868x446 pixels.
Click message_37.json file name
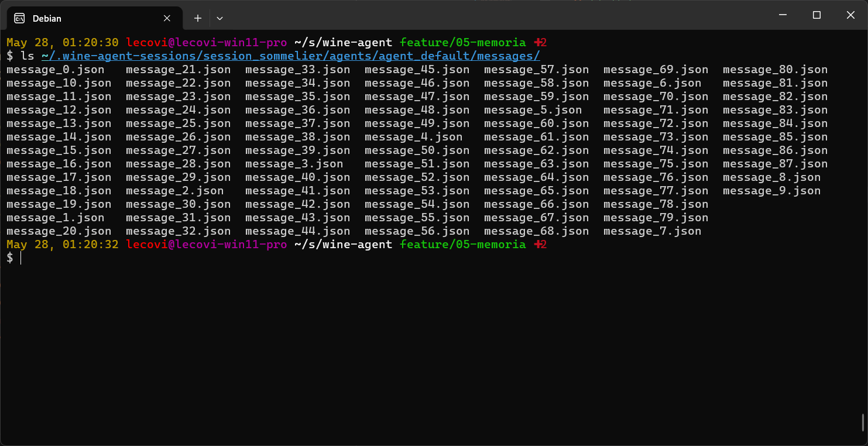(297, 123)
